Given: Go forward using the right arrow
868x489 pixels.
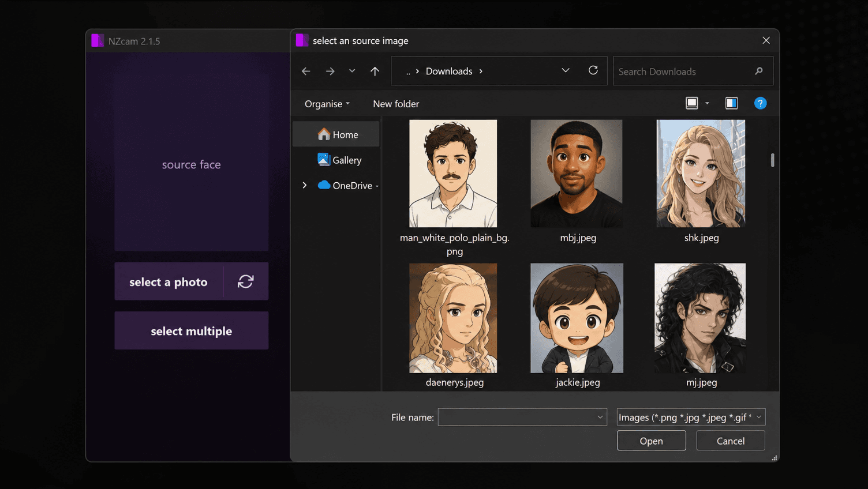Looking at the screenshot, I should [330, 71].
